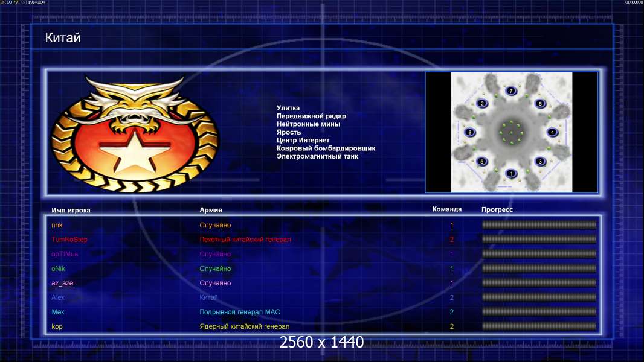
Task: Select player nnk in the list
Action: (x=57, y=225)
